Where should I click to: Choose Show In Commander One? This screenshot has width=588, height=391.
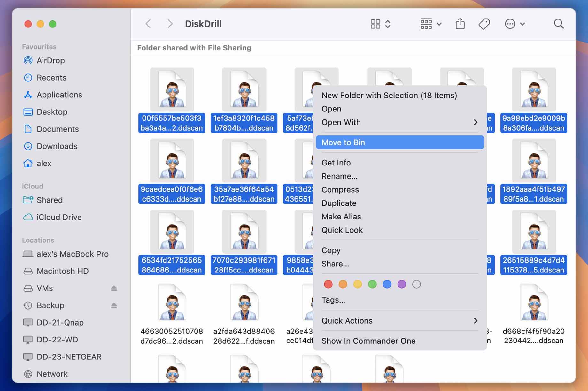tap(399, 341)
